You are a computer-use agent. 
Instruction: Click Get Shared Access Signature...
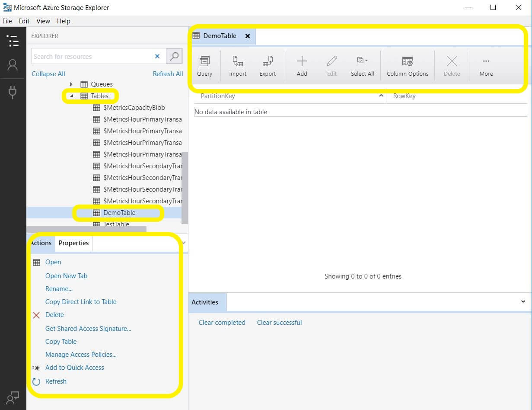tap(88, 329)
